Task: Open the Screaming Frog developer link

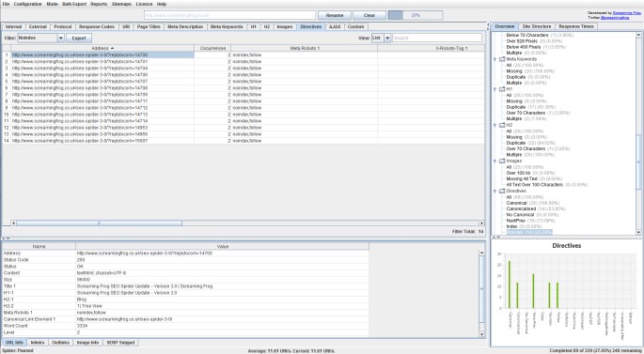Action: tap(626, 13)
